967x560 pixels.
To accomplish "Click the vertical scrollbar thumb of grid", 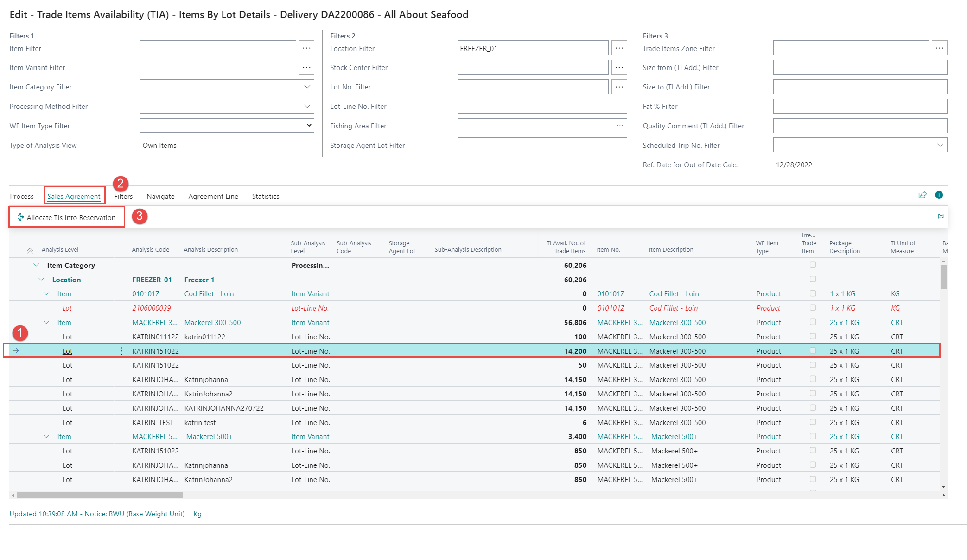I will pos(943,277).
